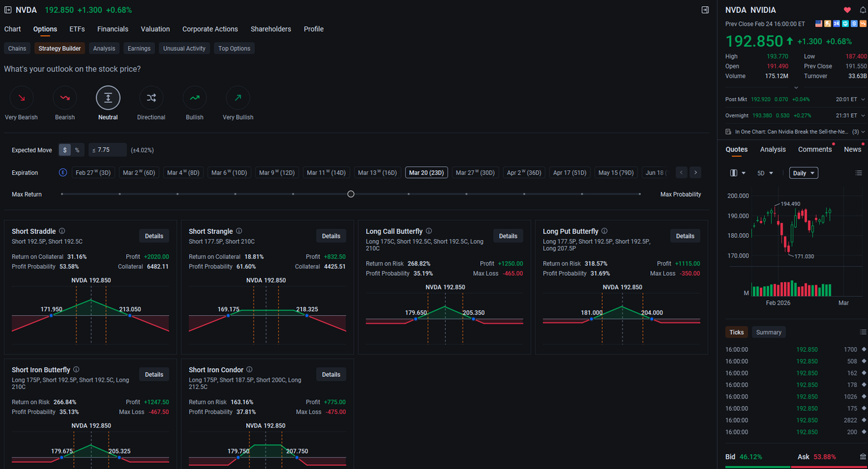Expand the Post Mkt row chevron
This screenshot has height=469, width=868.
862,99
